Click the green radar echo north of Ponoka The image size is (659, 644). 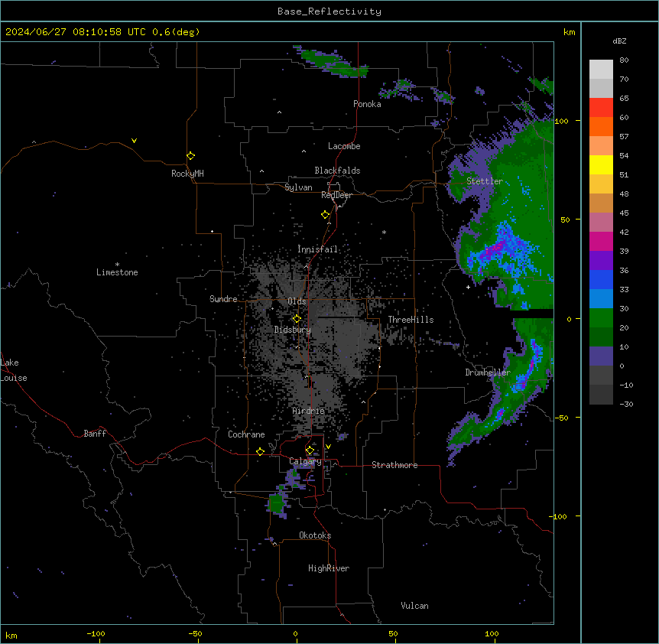[x=332, y=63]
